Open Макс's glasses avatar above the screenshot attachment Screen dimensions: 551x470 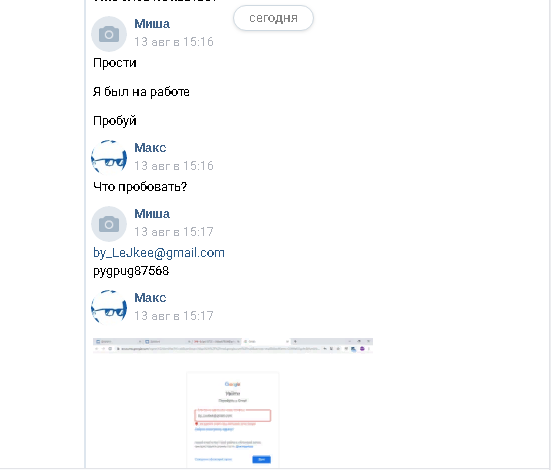[109, 308]
